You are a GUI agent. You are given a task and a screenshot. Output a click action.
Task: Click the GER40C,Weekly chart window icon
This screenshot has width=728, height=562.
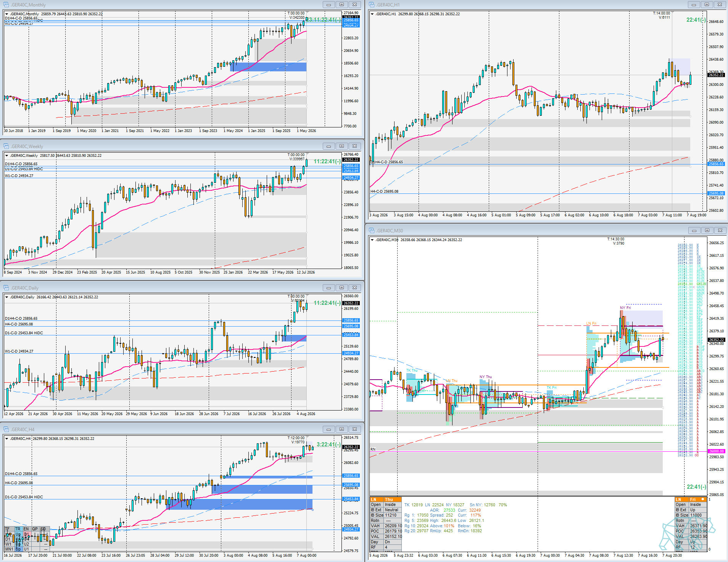tap(6, 146)
